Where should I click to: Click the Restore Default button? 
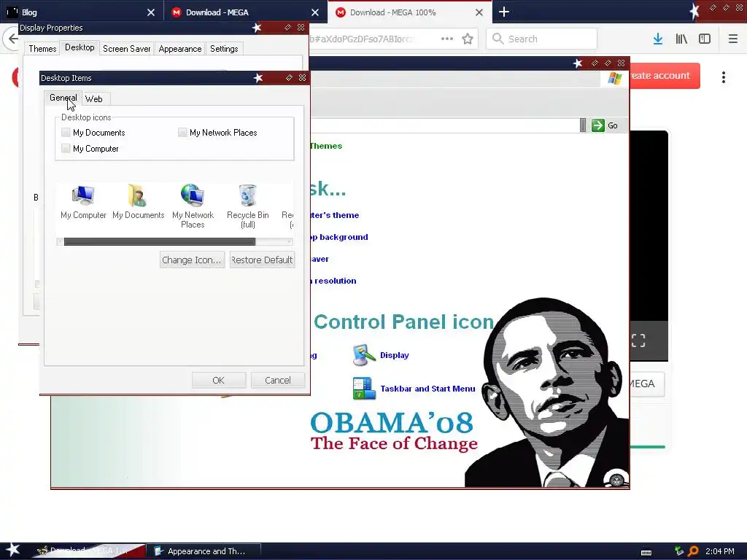[262, 260]
